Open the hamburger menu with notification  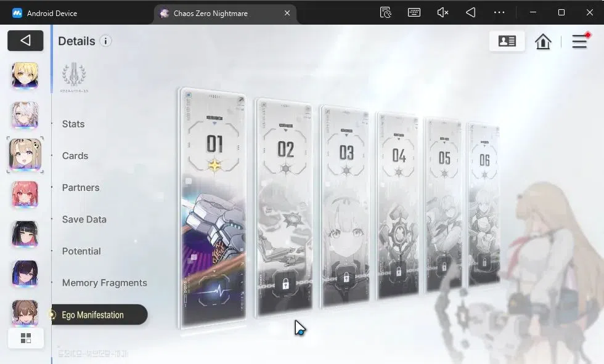pyautogui.click(x=580, y=41)
